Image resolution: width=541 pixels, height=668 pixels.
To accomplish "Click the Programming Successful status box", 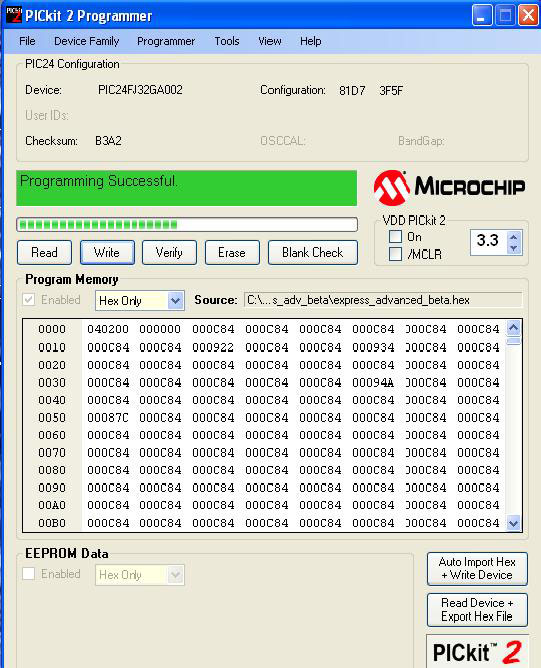I will (187, 188).
